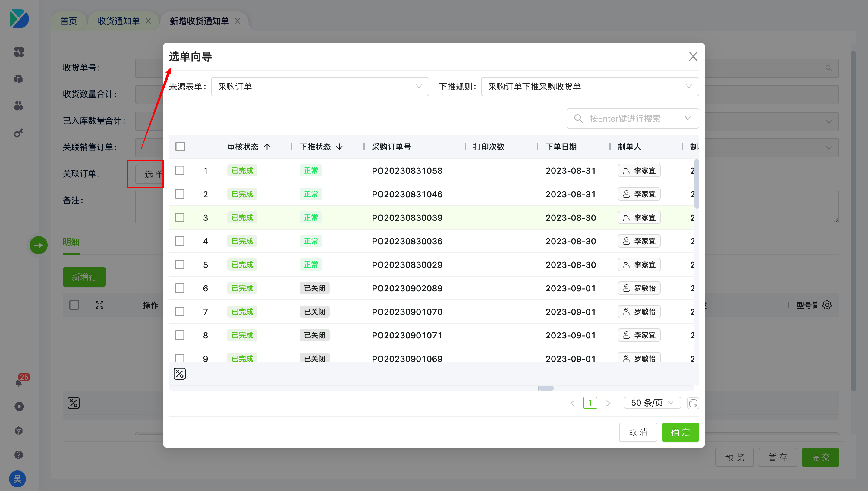Toggle the select-all checkbox in table header
Image resolution: width=868 pixels, height=491 pixels.
[180, 147]
